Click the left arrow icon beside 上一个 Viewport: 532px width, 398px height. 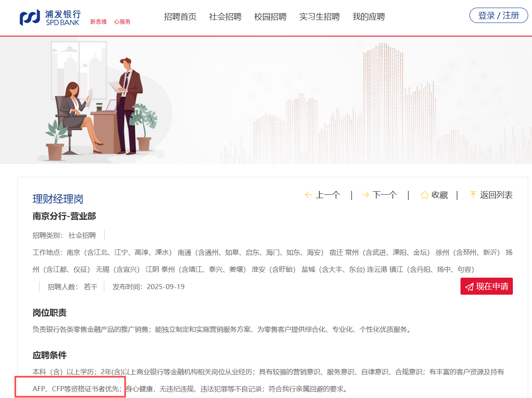(x=309, y=195)
